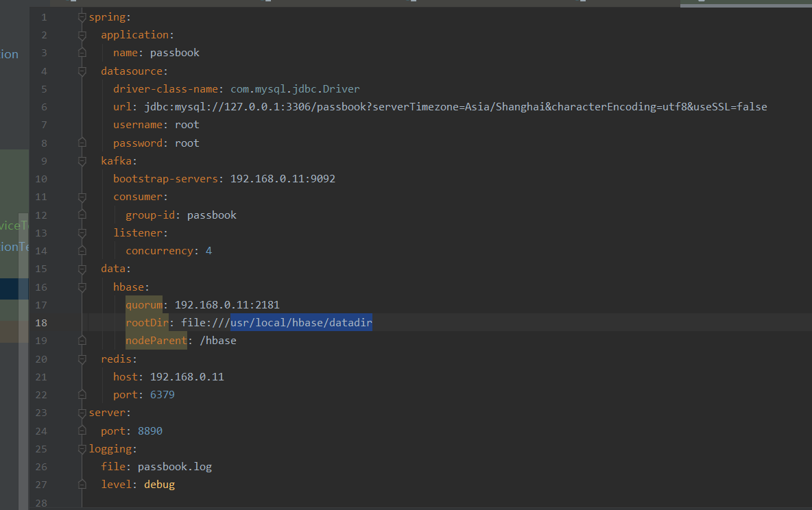This screenshot has width=812, height=510.
Task: Click the fold-end marker on the level line
Action: tap(82, 485)
